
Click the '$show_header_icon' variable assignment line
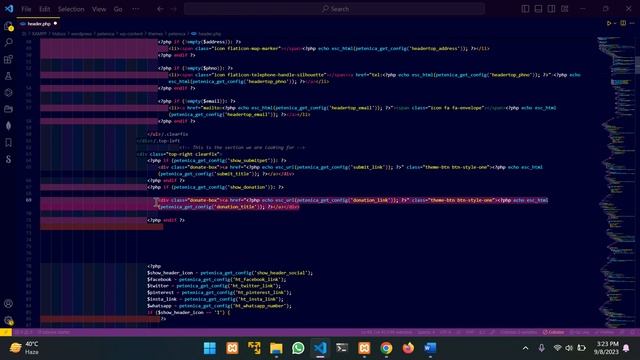(x=230, y=273)
